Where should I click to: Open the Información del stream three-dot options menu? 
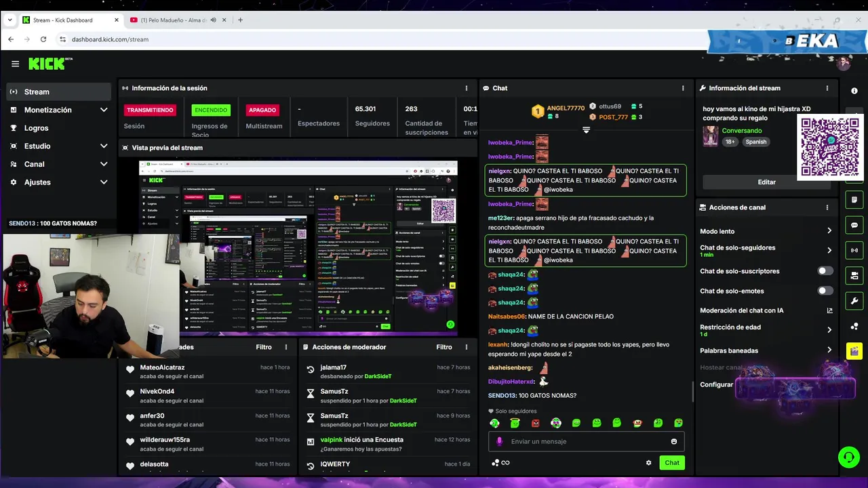(x=827, y=88)
